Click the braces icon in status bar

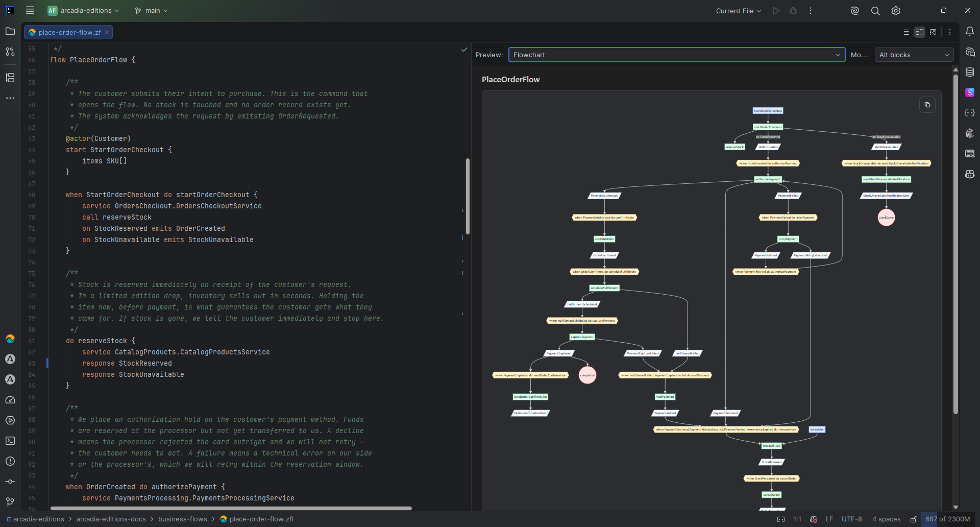point(781,519)
